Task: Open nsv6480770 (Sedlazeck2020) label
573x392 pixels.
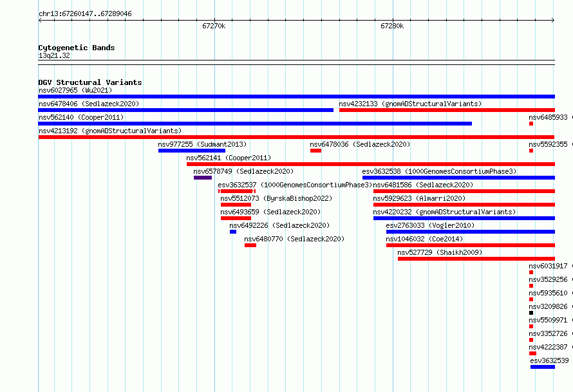Action: point(294,239)
